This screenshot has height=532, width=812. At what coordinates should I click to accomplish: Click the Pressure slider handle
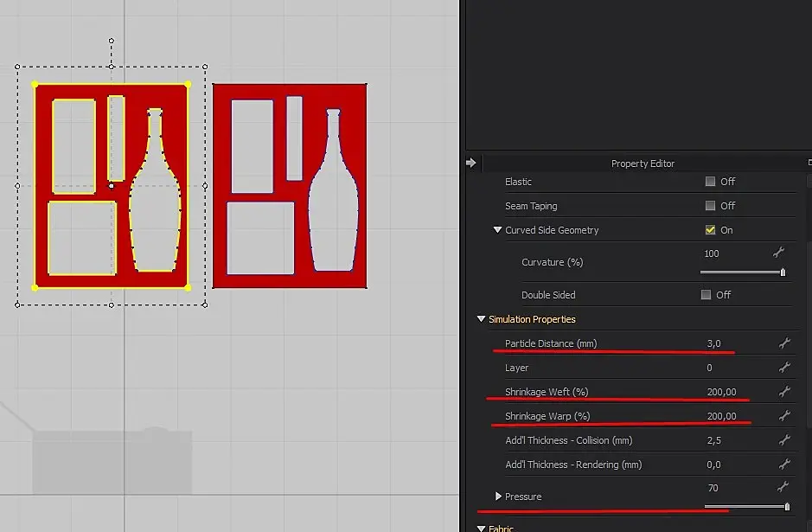[786, 506]
